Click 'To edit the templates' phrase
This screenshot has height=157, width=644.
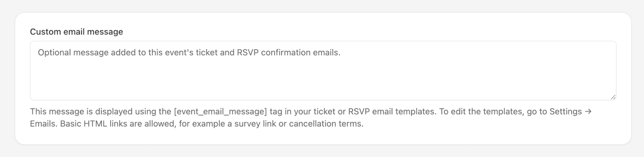coord(481,112)
